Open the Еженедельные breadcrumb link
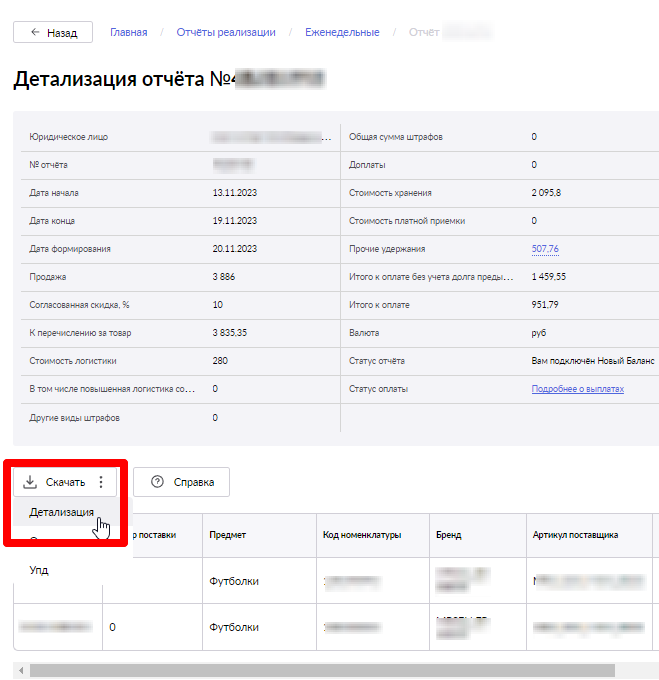 pyautogui.click(x=342, y=32)
